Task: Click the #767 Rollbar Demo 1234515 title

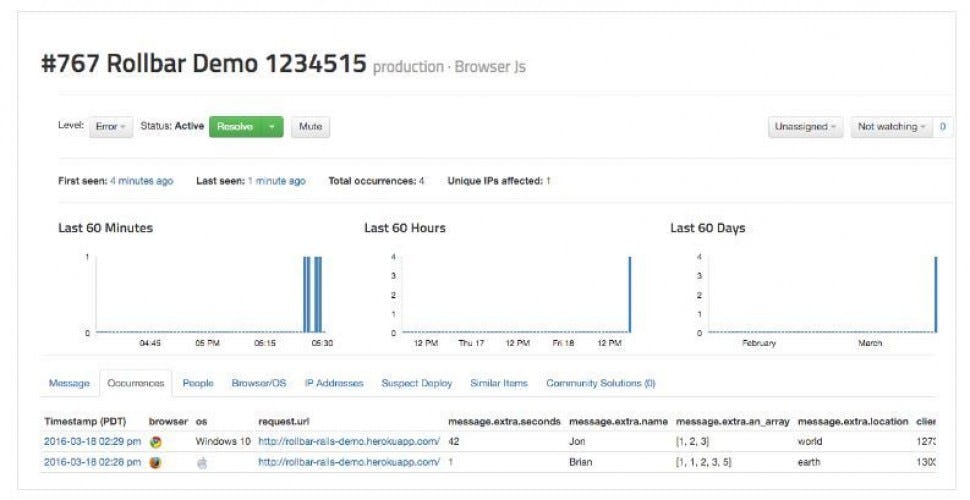Action: pyautogui.click(x=204, y=64)
